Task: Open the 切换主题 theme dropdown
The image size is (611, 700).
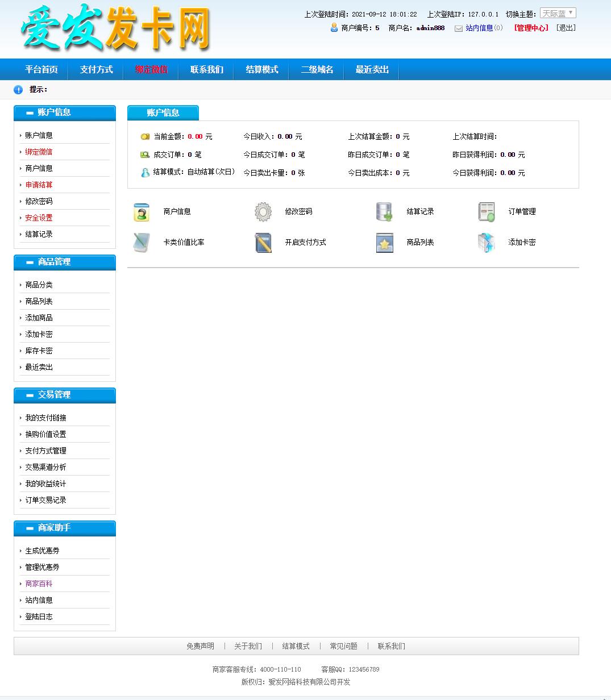Action: [x=558, y=13]
